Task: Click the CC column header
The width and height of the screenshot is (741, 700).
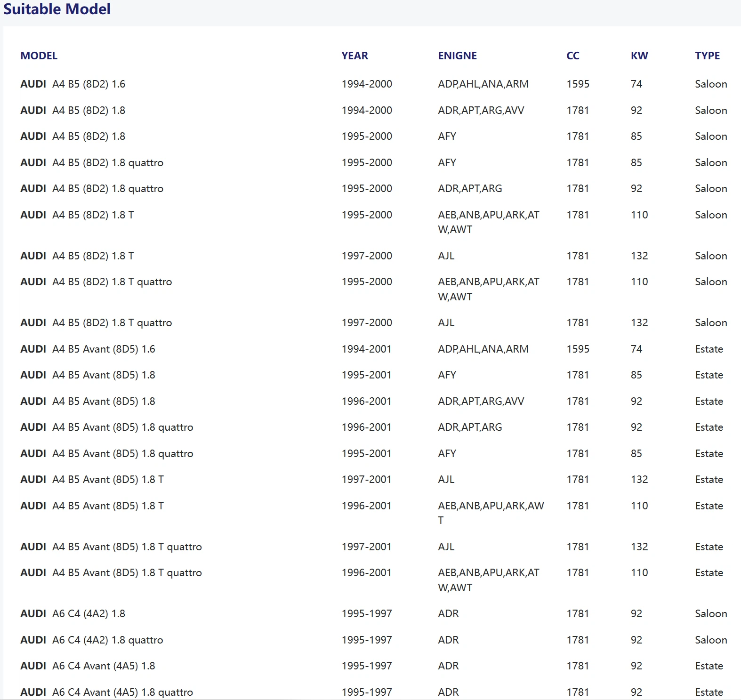Action: tap(573, 56)
